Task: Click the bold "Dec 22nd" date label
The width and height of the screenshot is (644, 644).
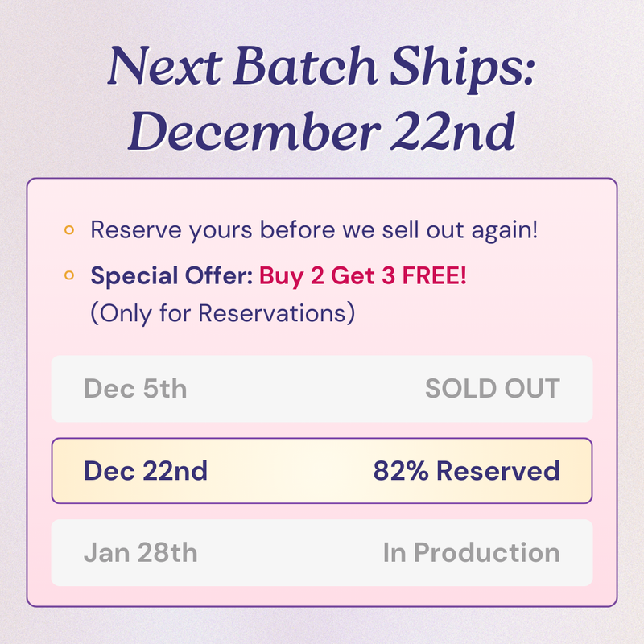Action: pos(146,471)
